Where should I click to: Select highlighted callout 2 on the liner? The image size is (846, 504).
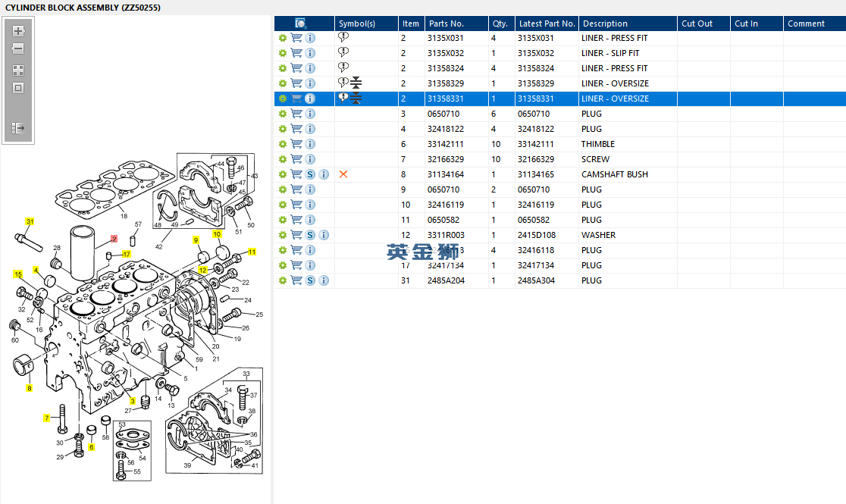[x=114, y=239]
